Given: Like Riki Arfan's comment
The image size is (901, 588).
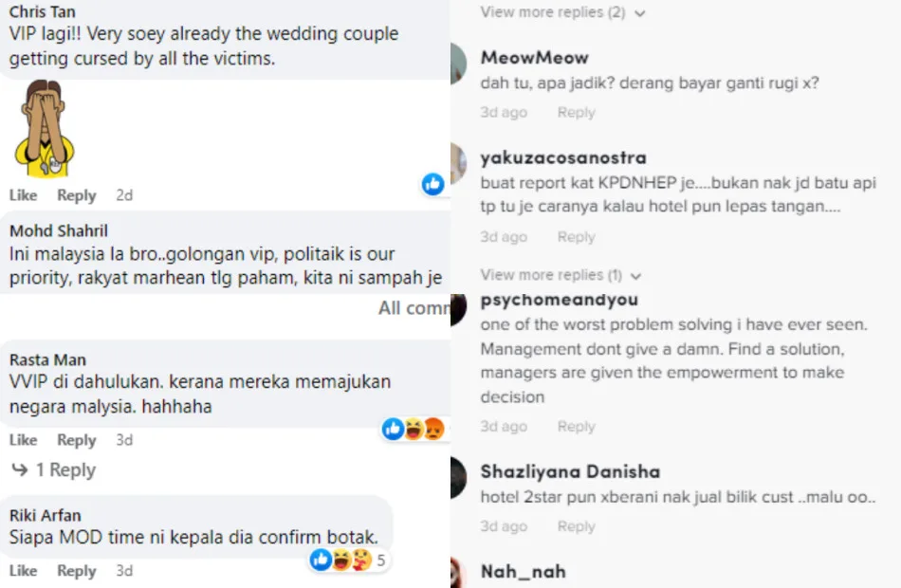Looking at the screenshot, I should [23, 571].
